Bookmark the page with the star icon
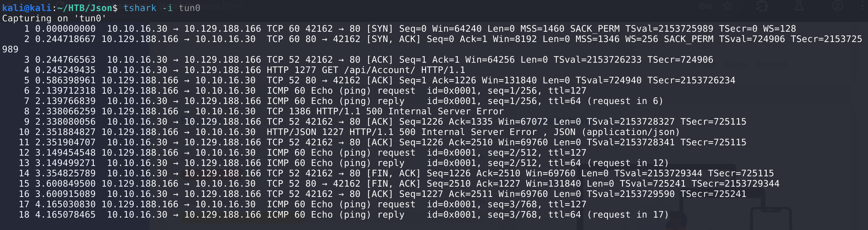 tap(727, 6)
